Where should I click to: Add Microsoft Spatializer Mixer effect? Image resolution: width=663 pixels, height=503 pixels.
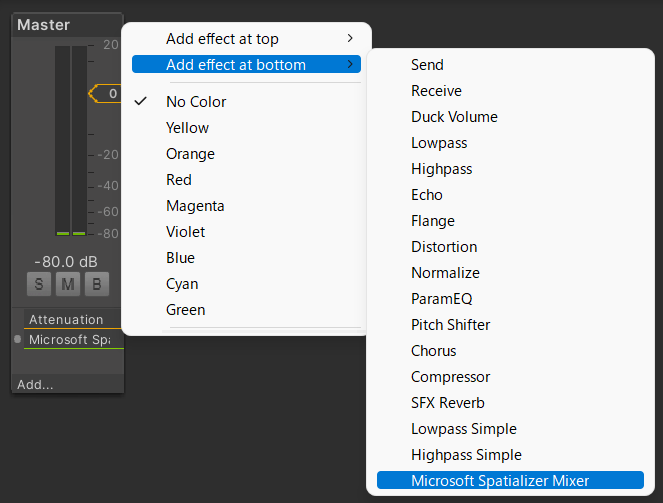click(x=500, y=481)
